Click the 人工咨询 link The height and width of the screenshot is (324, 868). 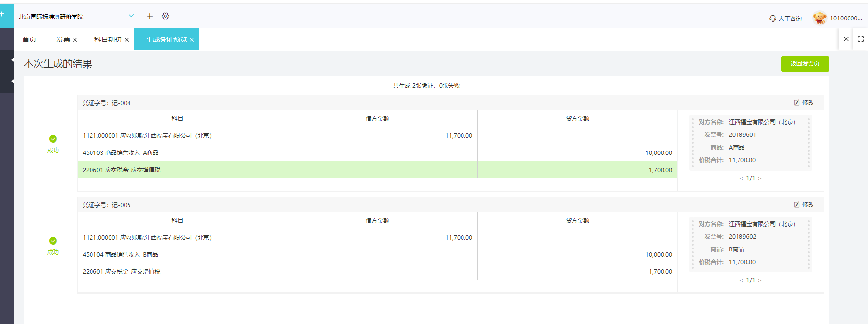[x=790, y=19]
